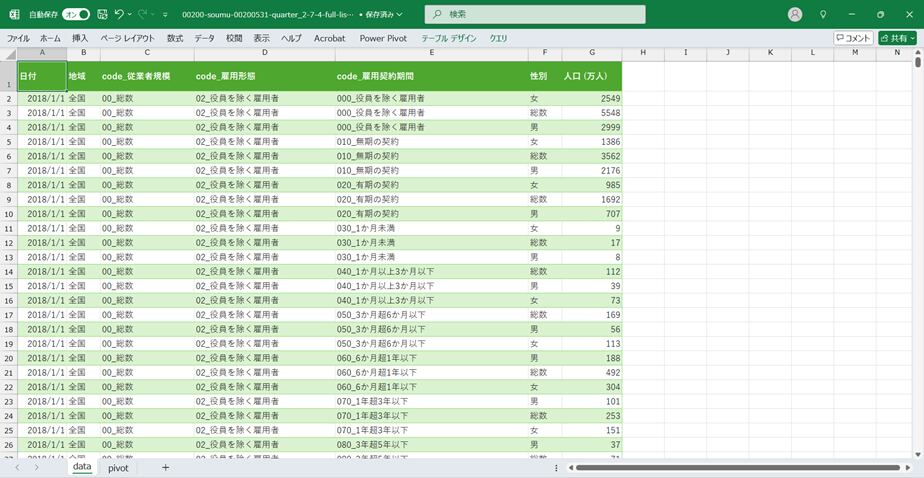Toggle the 自動保存 AutoSave switch
Screen dimensions: 924x478
coord(76,15)
